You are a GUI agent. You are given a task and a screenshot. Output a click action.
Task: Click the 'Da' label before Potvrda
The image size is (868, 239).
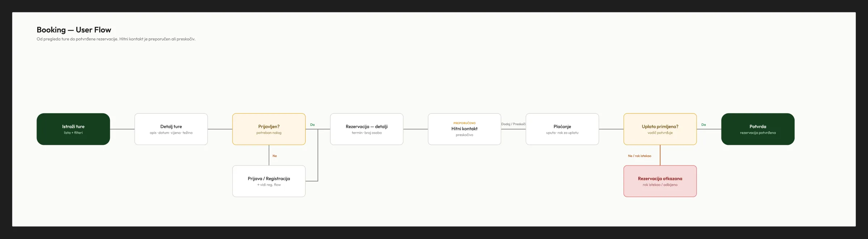(x=703, y=125)
